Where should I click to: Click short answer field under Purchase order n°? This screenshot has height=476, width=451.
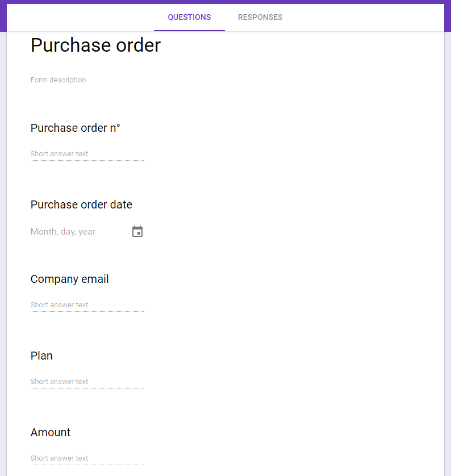(x=87, y=154)
